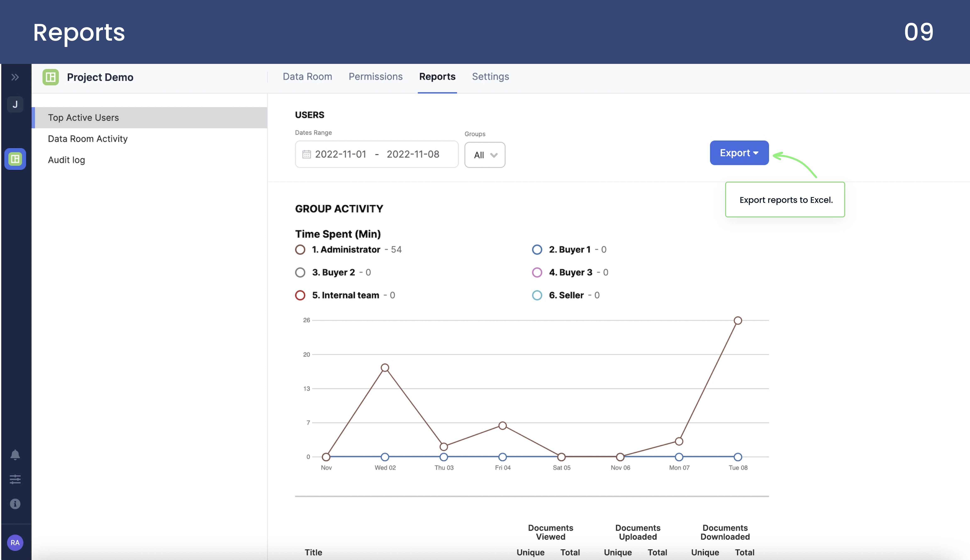Click the start date 2022-11-01
Image resolution: width=970 pixels, height=560 pixels.
(340, 154)
